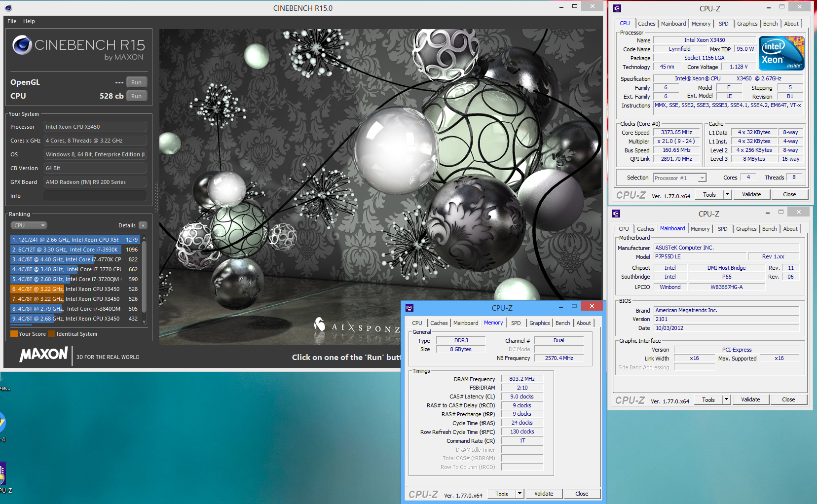
Task: Select ranking row 8 Core i7-3840QM
Action: coord(75,309)
